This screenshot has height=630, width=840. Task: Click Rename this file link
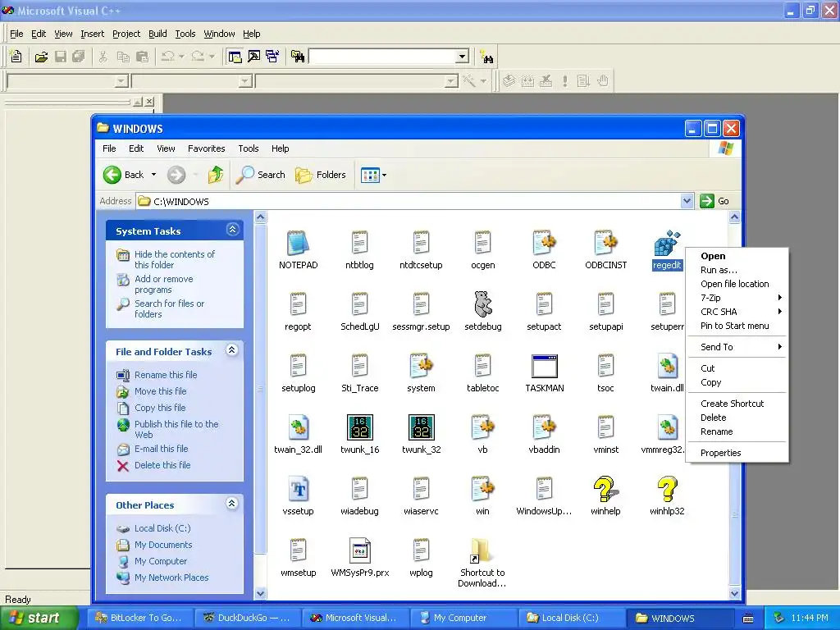[x=166, y=375]
